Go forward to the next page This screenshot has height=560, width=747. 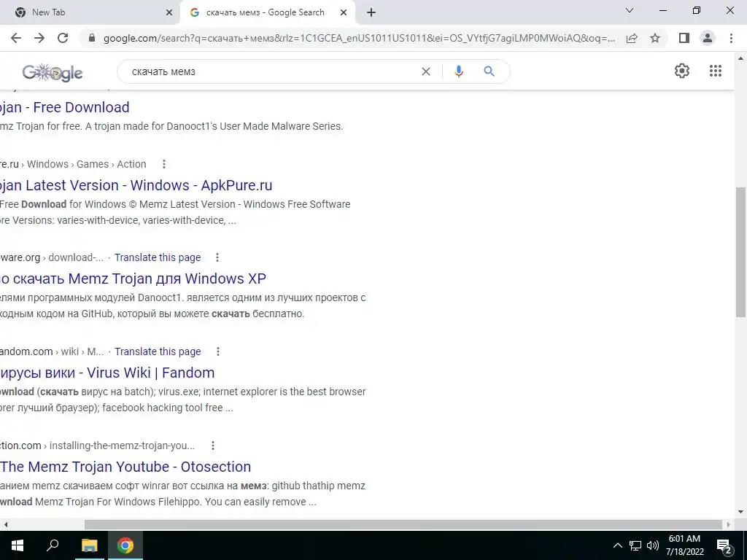click(39, 38)
